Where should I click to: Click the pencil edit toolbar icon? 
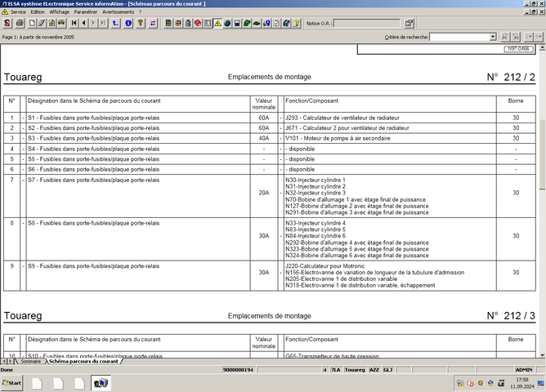pos(42,24)
